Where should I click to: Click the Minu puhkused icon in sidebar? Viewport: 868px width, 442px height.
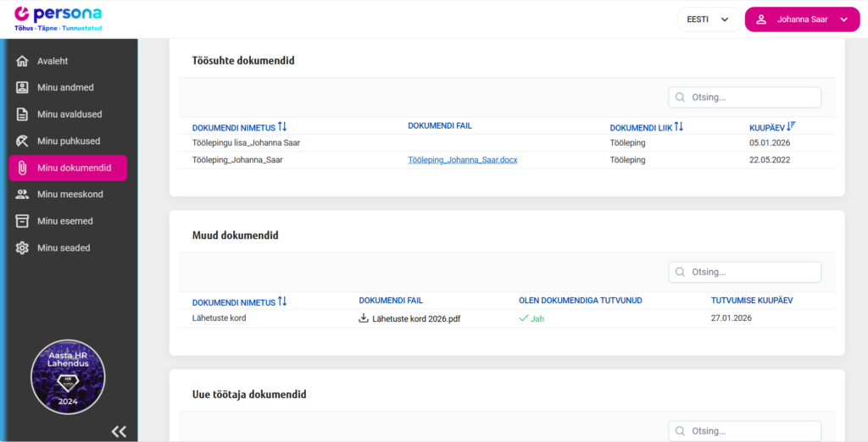(23, 141)
